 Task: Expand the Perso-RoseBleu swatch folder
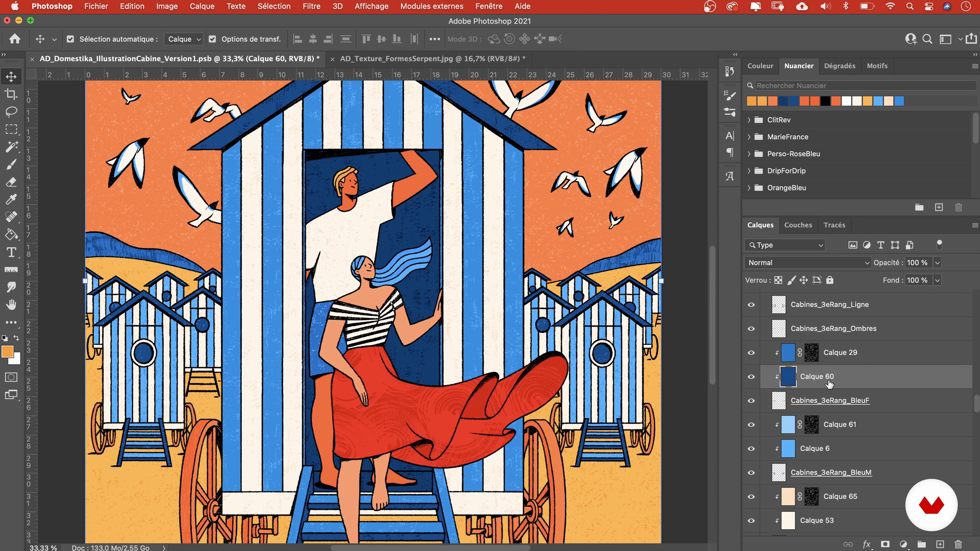749,154
